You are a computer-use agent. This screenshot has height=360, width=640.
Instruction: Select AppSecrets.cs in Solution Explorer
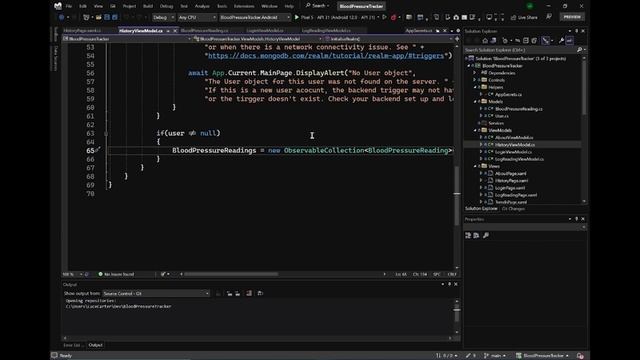508,95
